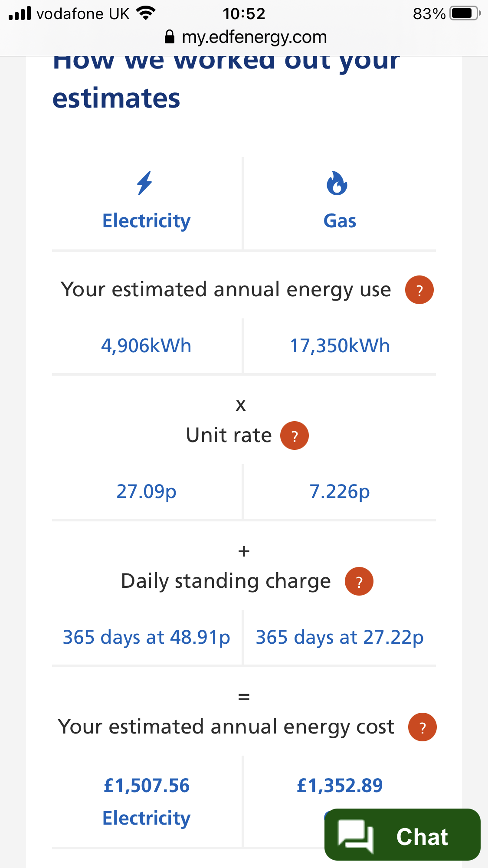Viewport: 488px width, 868px height.
Task: Show help for Daily standing charge
Action: (359, 581)
